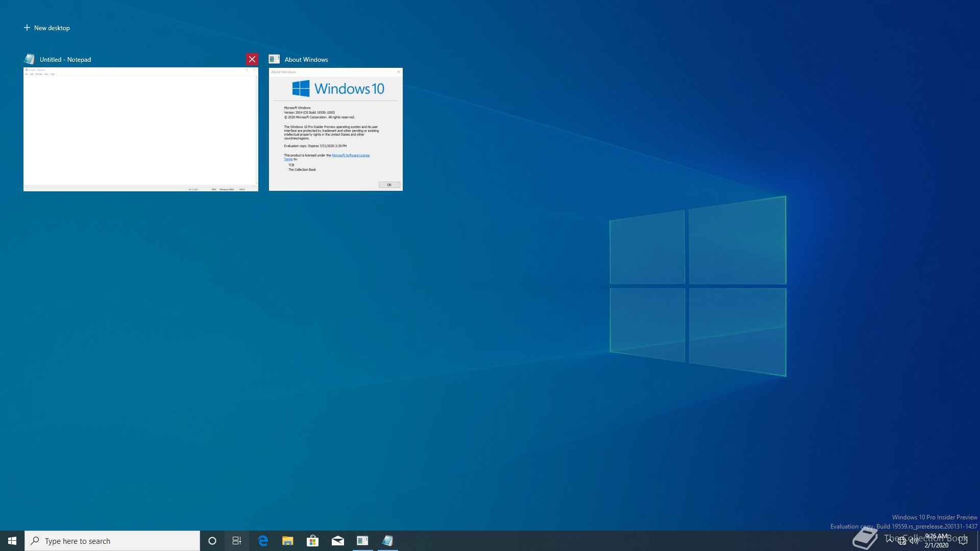The width and height of the screenshot is (980, 551).
Task: Click search magnifier icon in taskbar
Action: click(35, 541)
